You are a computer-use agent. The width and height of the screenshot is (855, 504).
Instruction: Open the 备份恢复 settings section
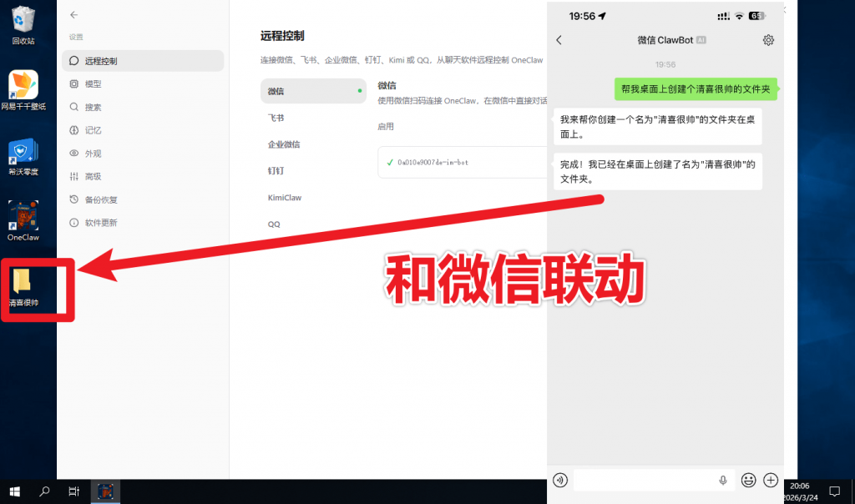coord(143,200)
